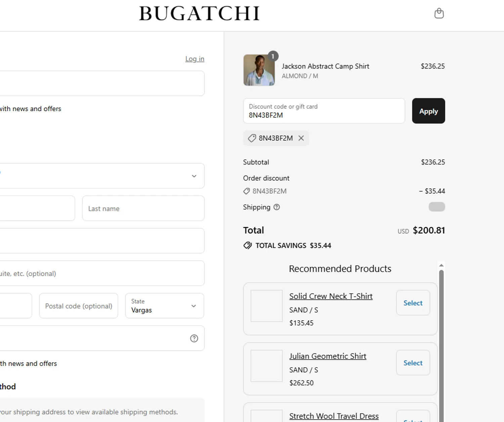Viewport: 504px width, 422px height.
Task: Click the Solid Crew Neck T-Shirt image placeholder
Action: tap(266, 306)
